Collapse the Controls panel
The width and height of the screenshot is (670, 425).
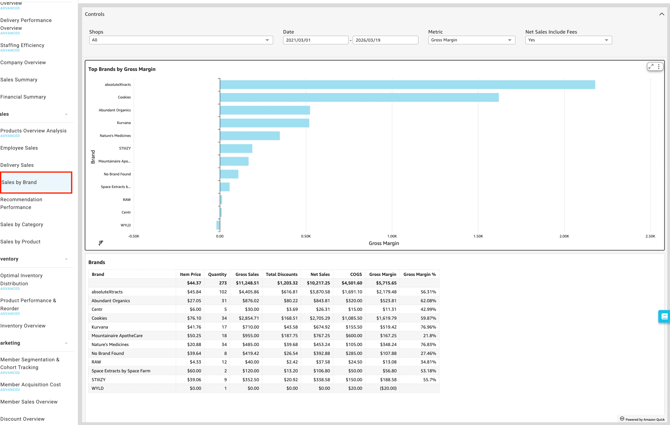point(661,14)
